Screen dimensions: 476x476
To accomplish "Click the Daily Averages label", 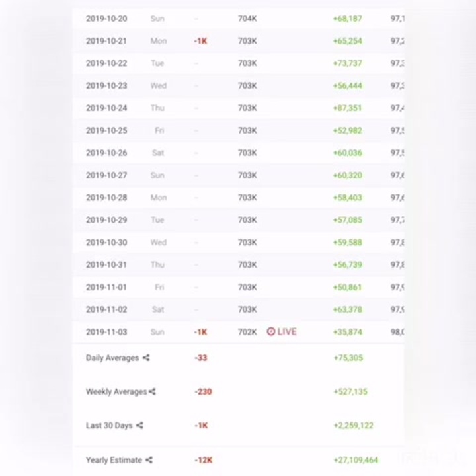I will coord(112,358).
